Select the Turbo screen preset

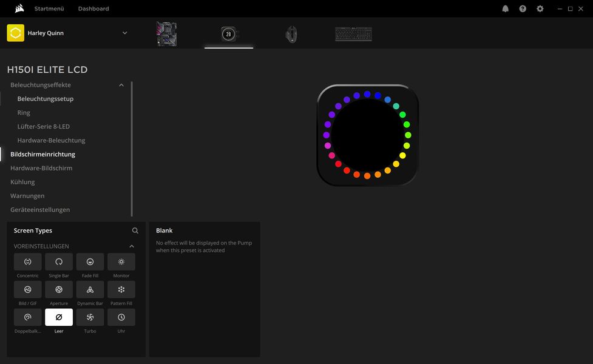(x=90, y=317)
